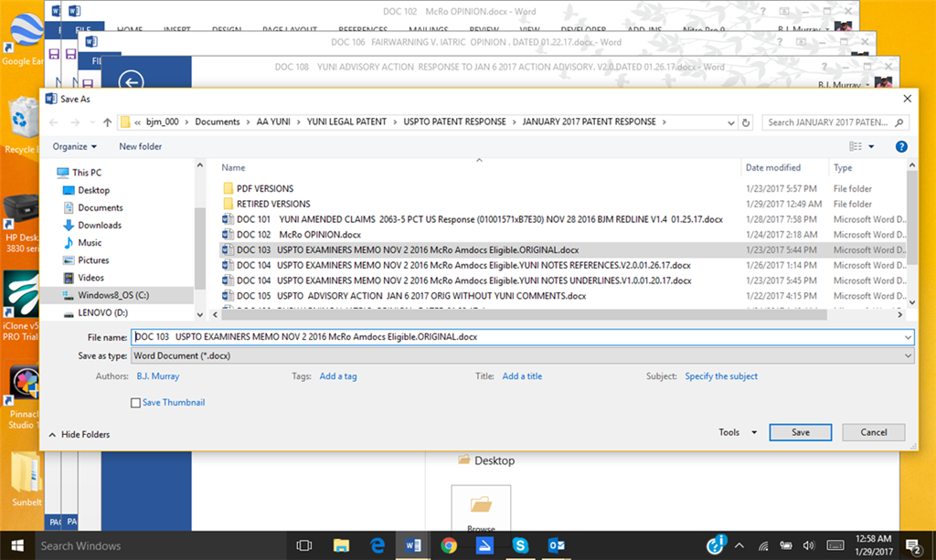Click the Search JANUARY 2017 PATENT box
Screen dimensions: 936x560
pyautogui.click(x=827, y=122)
